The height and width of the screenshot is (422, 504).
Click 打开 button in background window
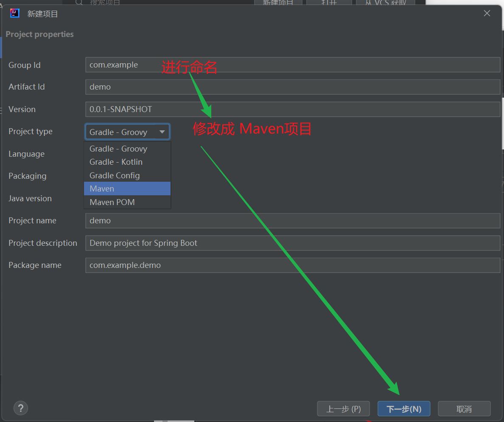point(329,2)
